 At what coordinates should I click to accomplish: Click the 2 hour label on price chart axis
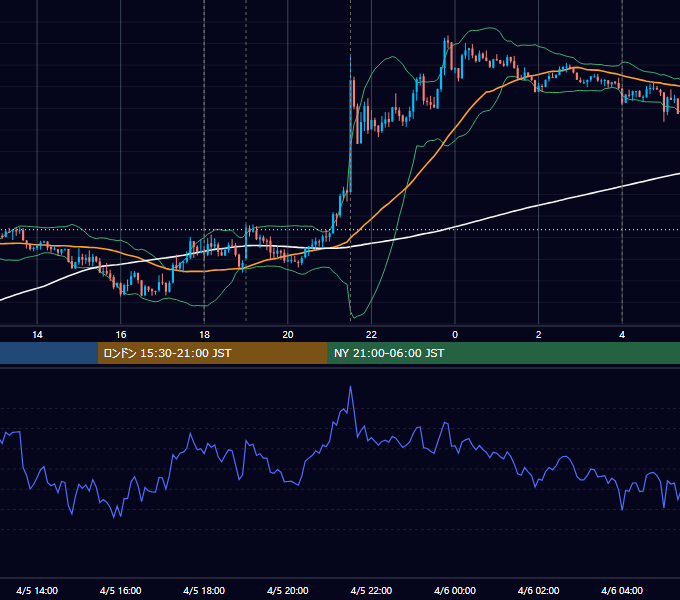pyautogui.click(x=539, y=335)
